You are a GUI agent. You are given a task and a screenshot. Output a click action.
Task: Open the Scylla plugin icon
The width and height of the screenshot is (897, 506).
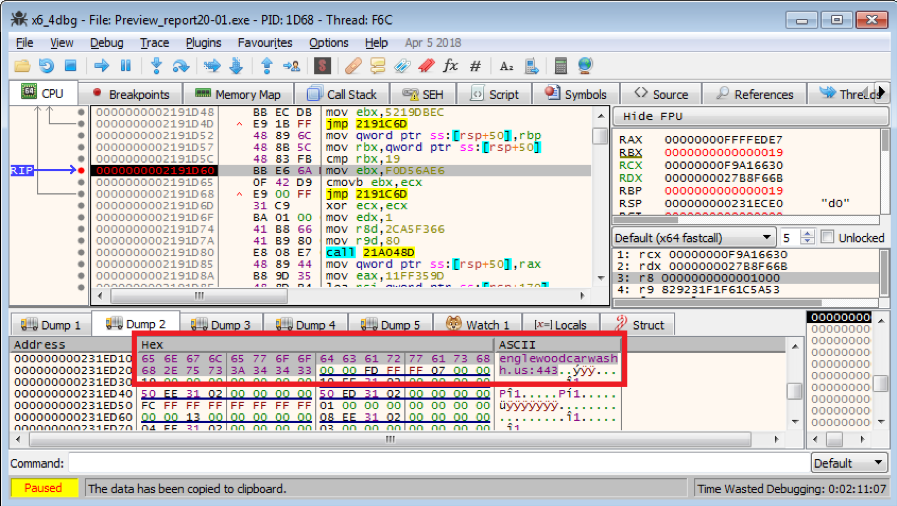point(323,66)
